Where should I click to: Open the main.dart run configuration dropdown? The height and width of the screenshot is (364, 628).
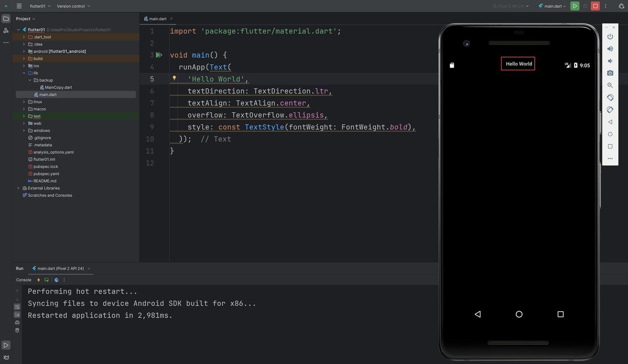pyautogui.click(x=552, y=6)
